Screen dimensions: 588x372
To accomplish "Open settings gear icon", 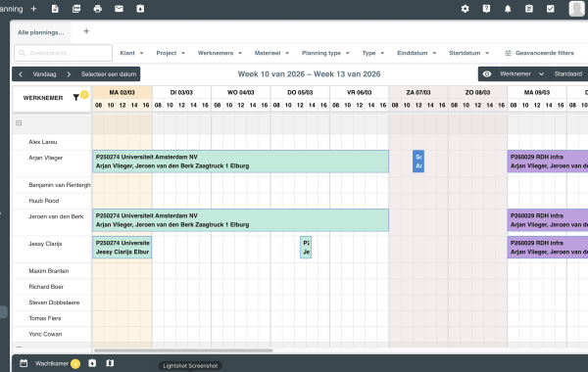I will pos(465,9).
